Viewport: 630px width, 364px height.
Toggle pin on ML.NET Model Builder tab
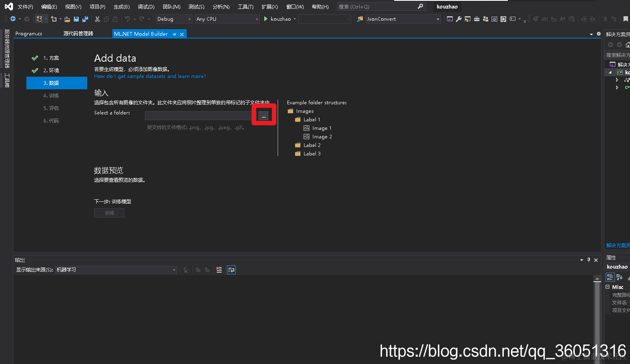(174, 34)
